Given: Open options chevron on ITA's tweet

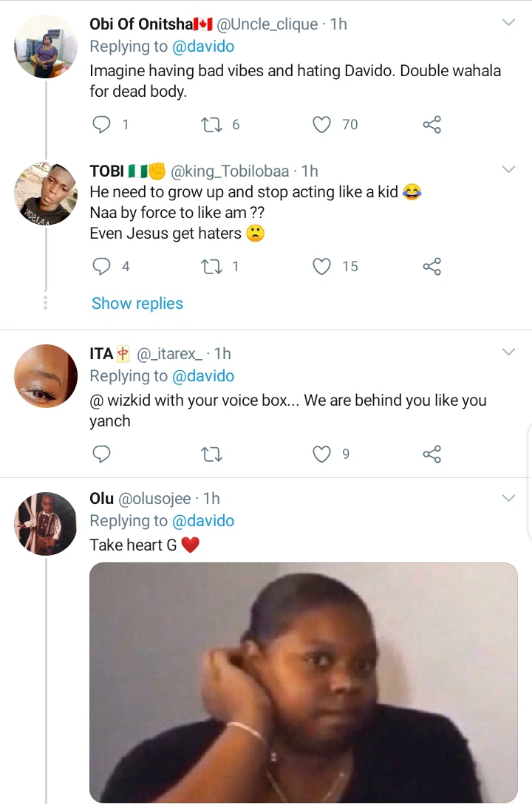Looking at the screenshot, I should (x=508, y=352).
